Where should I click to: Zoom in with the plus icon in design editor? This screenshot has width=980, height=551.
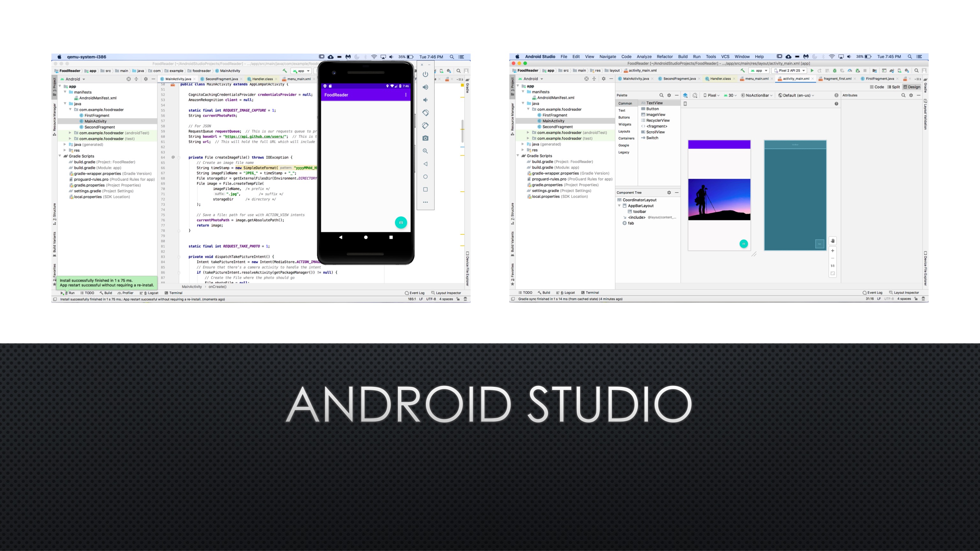(833, 251)
